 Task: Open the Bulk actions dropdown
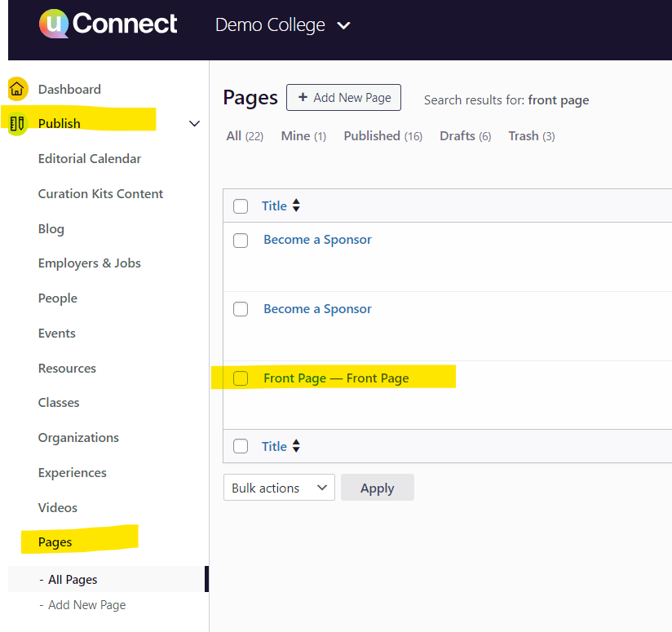point(279,488)
